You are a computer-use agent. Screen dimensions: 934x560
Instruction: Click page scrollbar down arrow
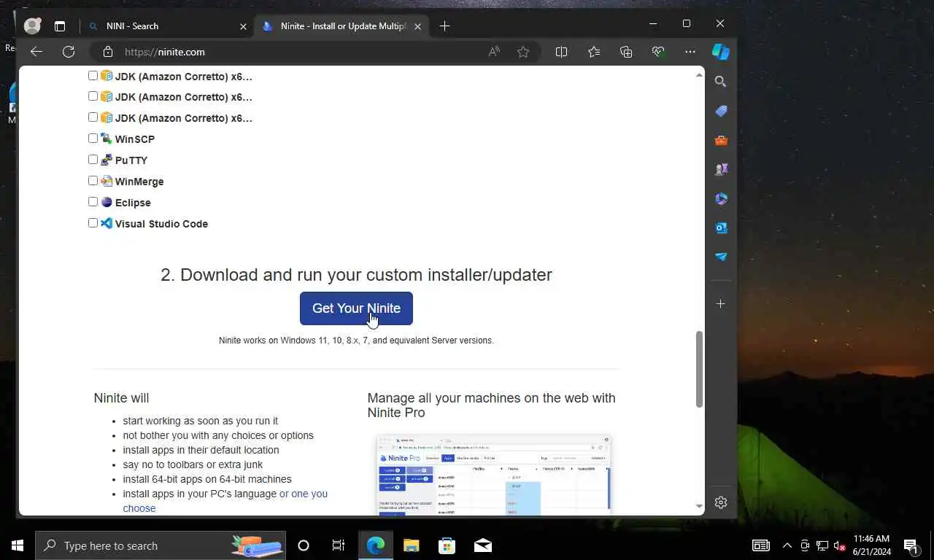coord(699,506)
